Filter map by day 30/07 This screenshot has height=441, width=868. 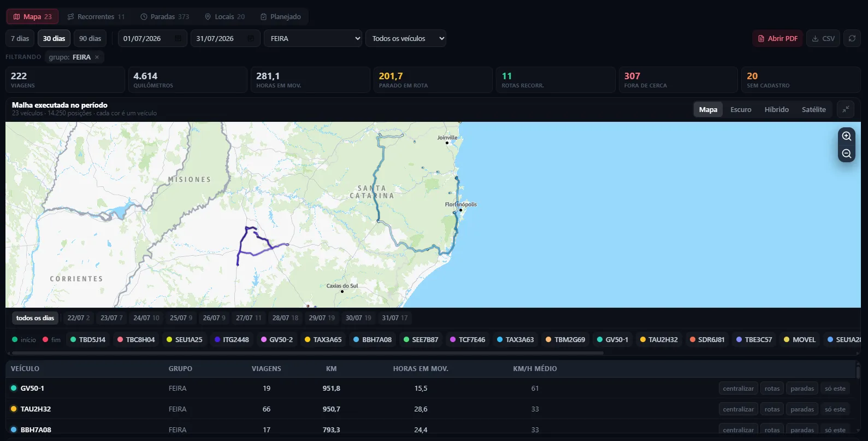[358, 318]
